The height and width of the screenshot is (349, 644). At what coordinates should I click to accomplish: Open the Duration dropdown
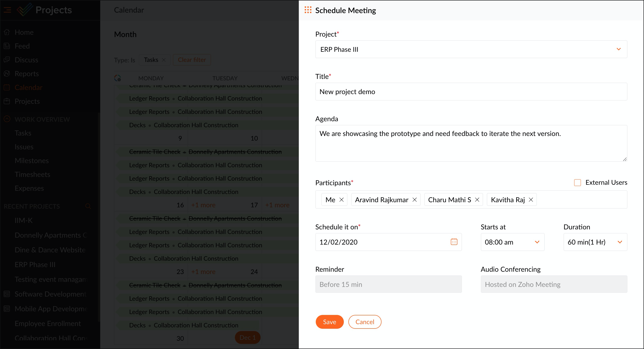coord(595,242)
